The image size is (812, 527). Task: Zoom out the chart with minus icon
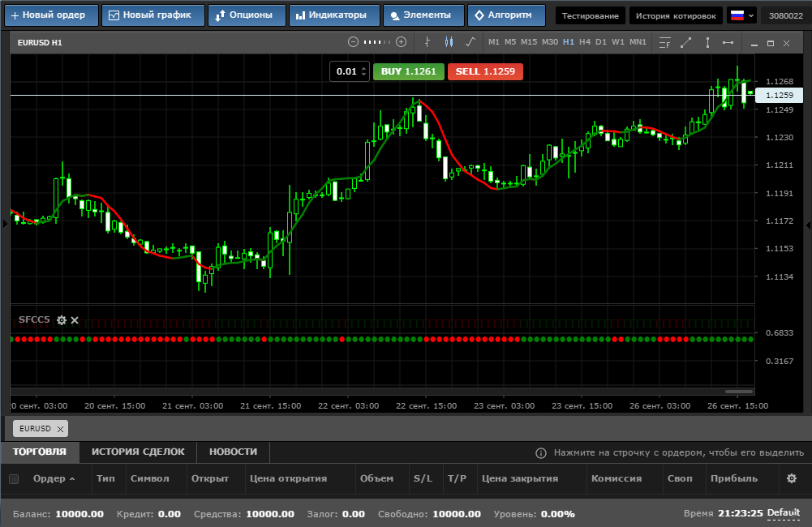(353, 42)
